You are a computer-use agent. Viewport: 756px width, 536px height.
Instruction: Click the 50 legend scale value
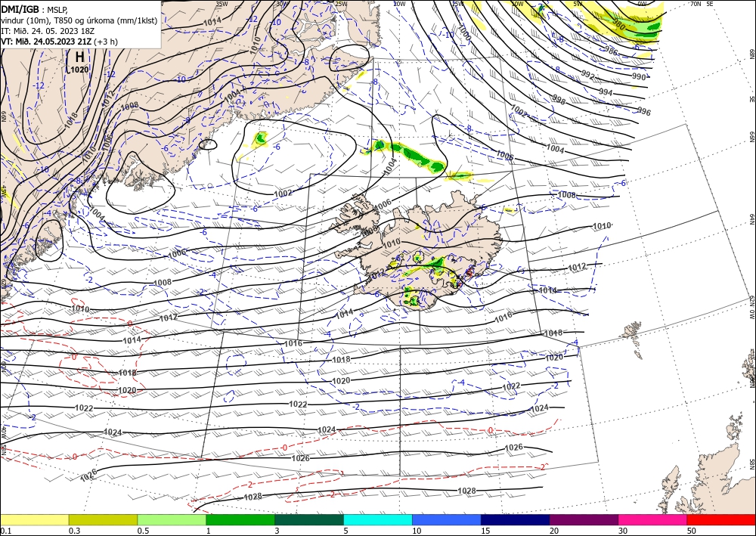point(692,531)
